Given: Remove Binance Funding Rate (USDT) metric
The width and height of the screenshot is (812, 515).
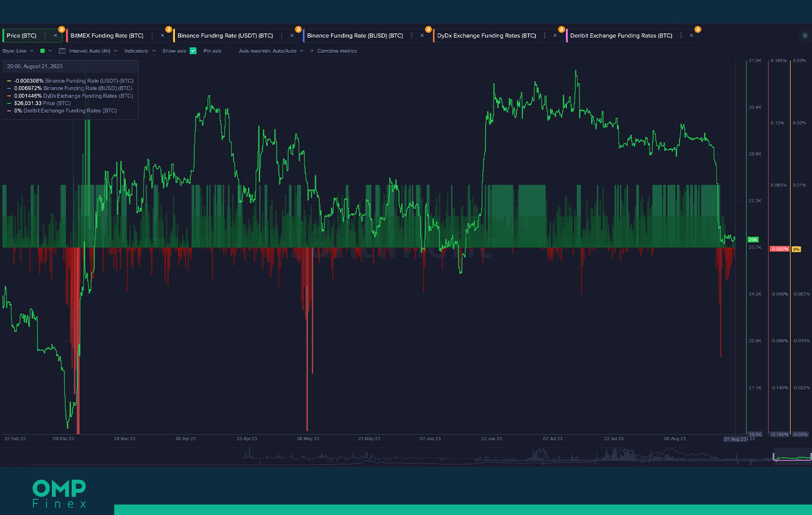Looking at the screenshot, I should click(292, 36).
